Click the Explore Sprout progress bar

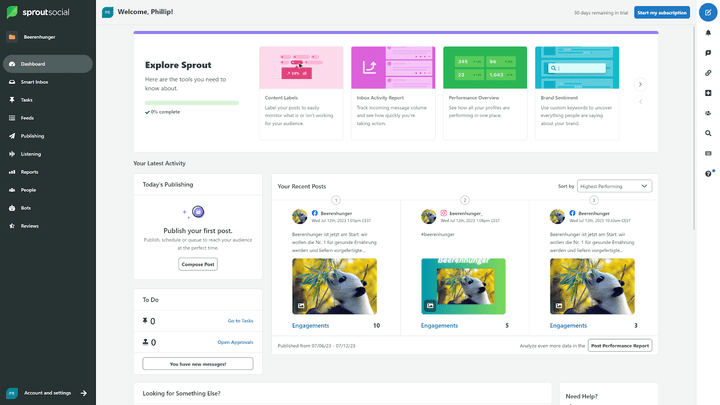click(192, 102)
